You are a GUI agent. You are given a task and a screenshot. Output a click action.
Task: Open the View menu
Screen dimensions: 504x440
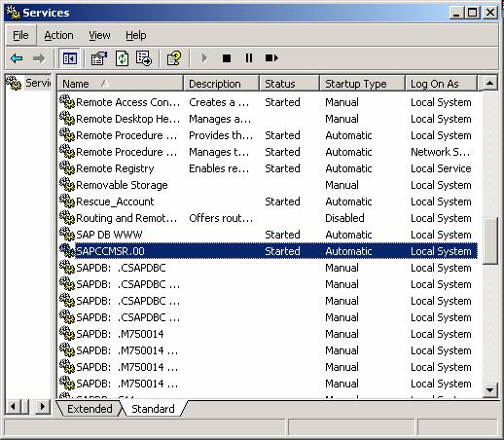click(99, 35)
